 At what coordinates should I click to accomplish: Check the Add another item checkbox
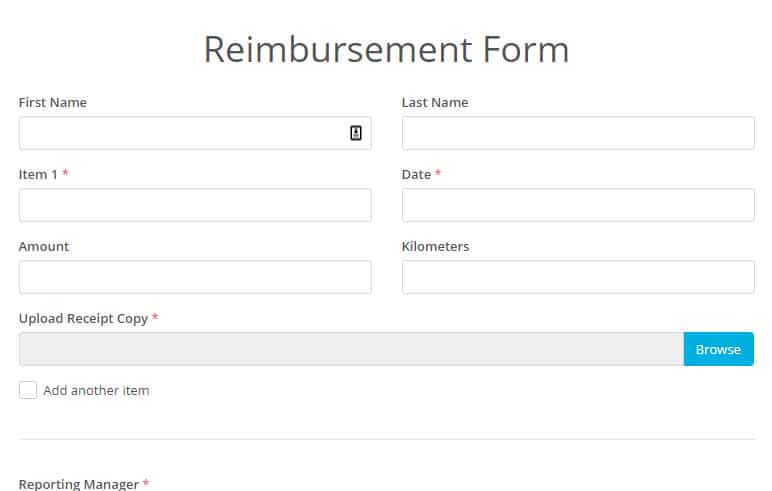coord(28,390)
